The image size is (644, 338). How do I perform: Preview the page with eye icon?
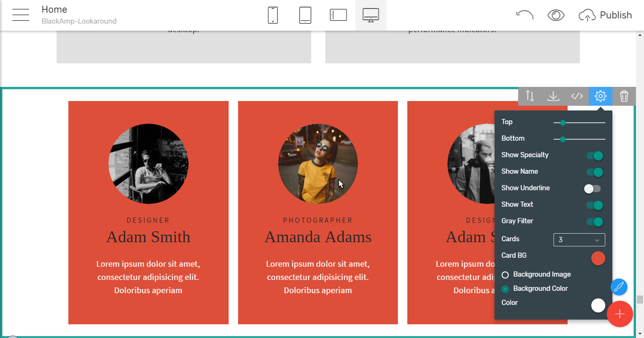tap(556, 15)
